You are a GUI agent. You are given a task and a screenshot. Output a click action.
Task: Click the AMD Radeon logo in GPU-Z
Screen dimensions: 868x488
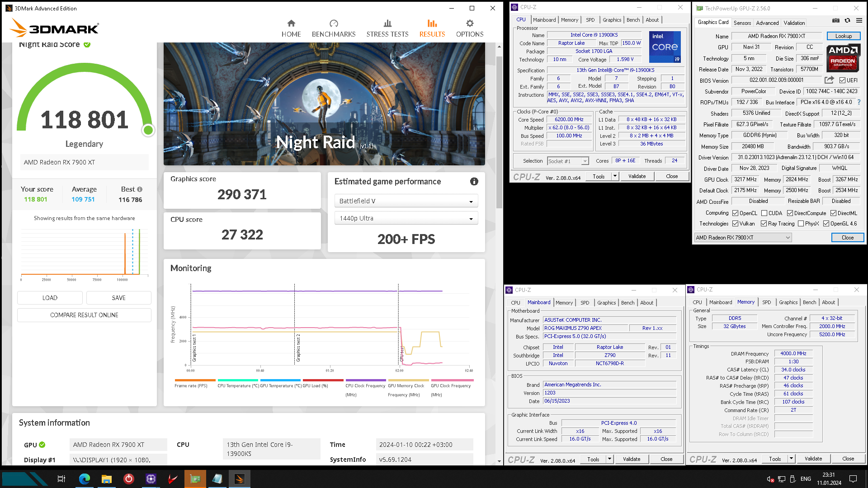[843, 58]
